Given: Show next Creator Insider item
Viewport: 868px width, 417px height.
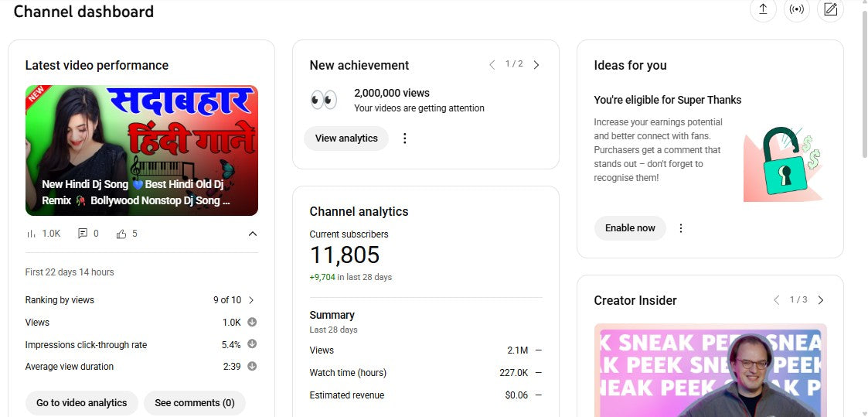Looking at the screenshot, I should click(x=821, y=300).
